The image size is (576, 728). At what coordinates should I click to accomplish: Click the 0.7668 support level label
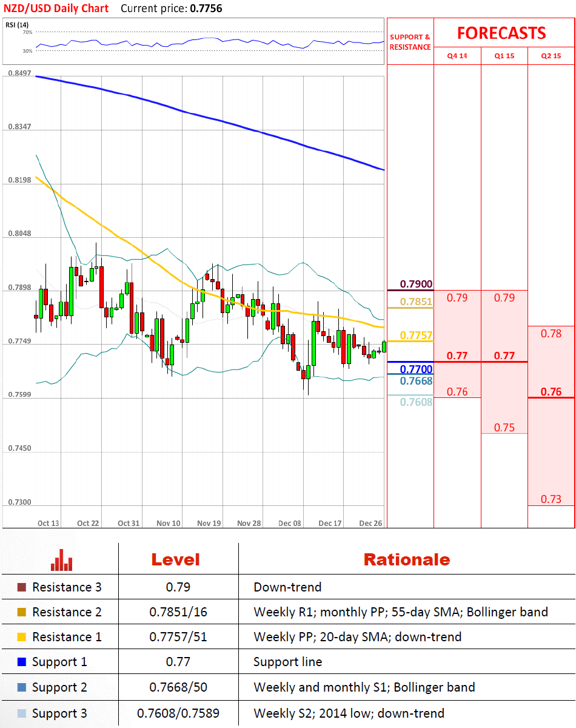pyautogui.click(x=416, y=380)
